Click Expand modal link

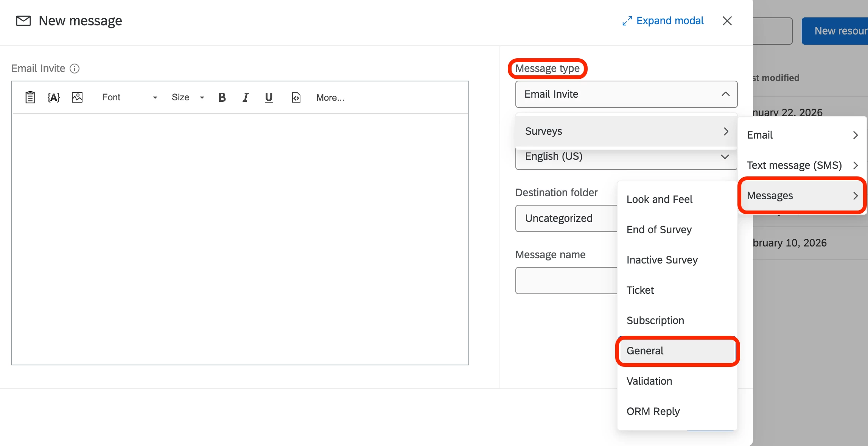(663, 21)
